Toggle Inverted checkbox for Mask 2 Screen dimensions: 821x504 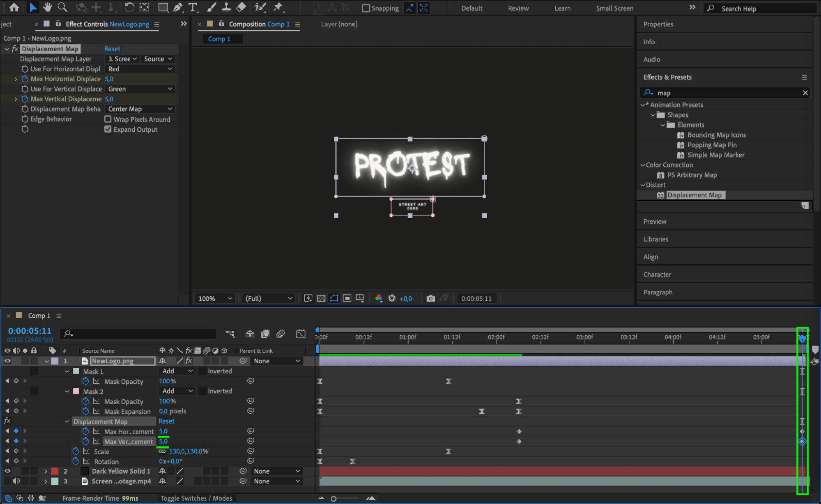(x=203, y=391)
